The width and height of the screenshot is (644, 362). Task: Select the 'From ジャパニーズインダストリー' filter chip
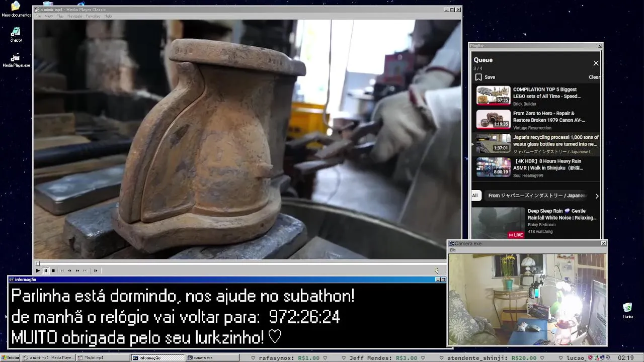pyautogui.click(x=537, y=196)
